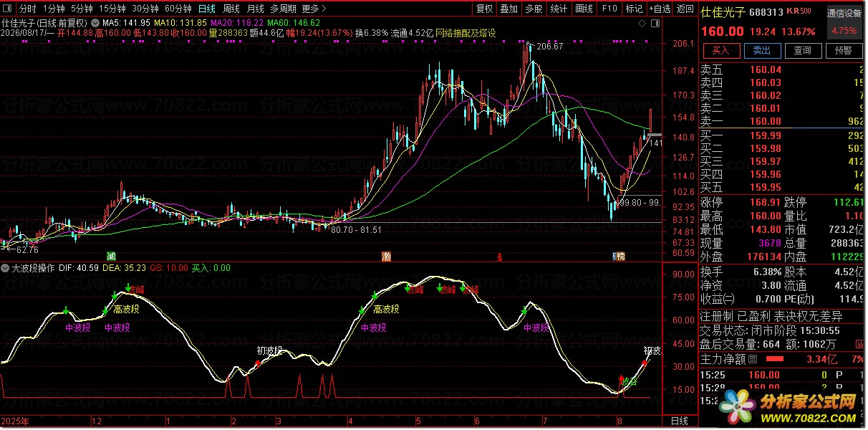Click the 激 marker under the price chart
This screenshot has height=430, width=868.
pyautogui.click(x=387, y=256)
